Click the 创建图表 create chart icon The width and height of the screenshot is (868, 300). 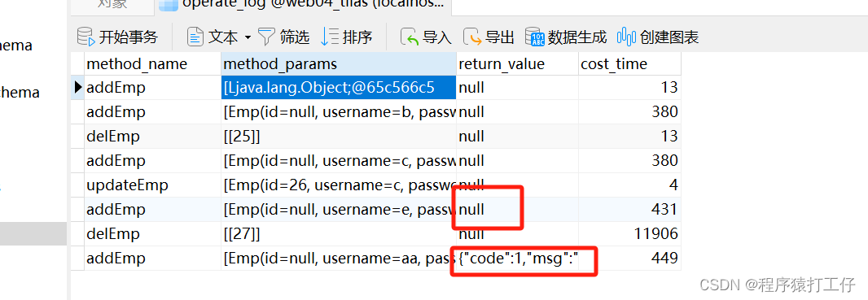627,37
